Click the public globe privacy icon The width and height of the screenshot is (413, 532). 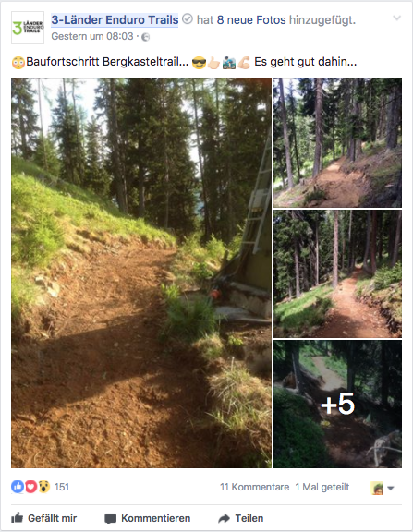pos(145,37)
